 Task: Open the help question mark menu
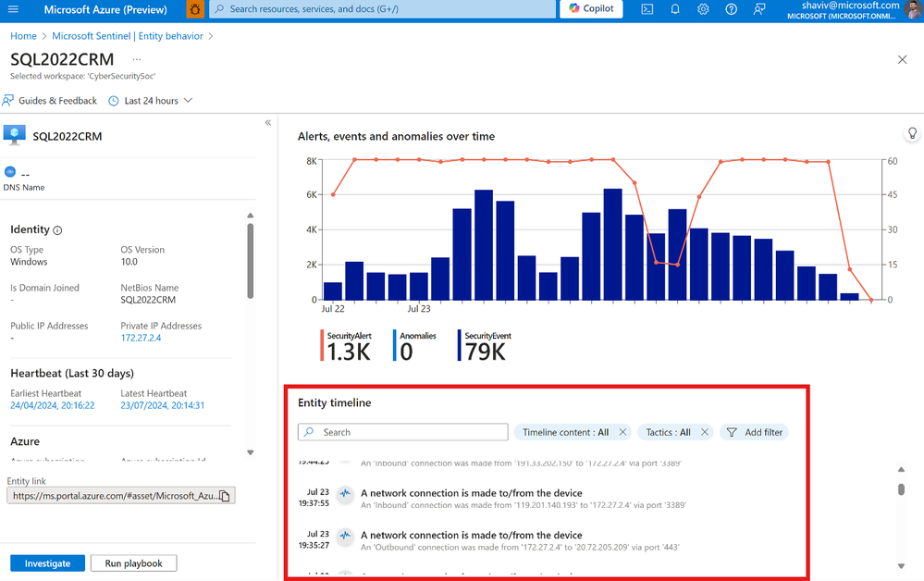pos(732,9)
